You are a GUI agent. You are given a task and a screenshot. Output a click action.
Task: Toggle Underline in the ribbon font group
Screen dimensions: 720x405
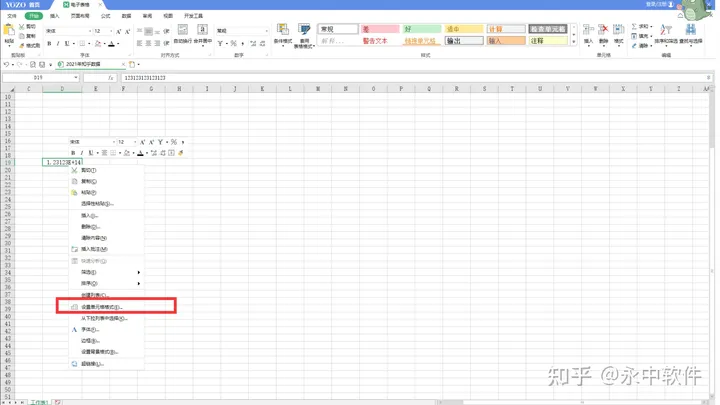tap(67, 44)
